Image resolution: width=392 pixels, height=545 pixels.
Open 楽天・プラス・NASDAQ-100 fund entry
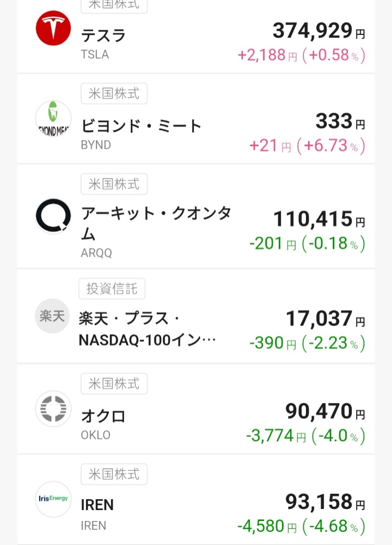pyautogui.click(x=147, y=329)
